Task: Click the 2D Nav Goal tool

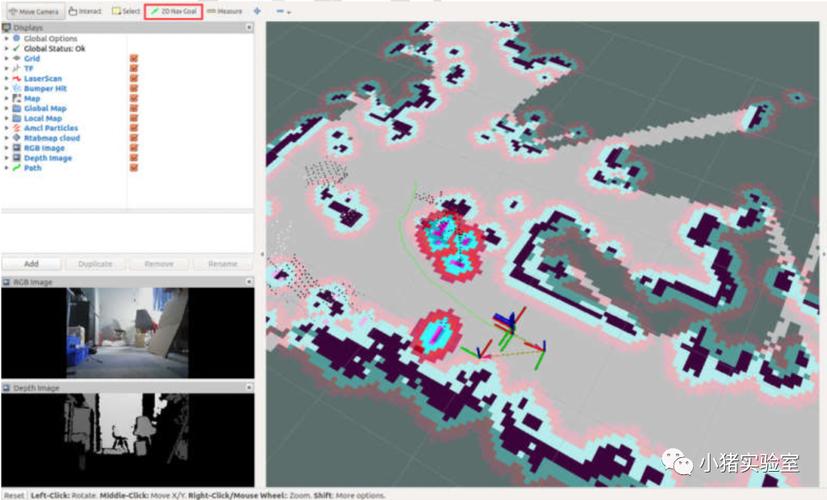Action: (172, 12)
